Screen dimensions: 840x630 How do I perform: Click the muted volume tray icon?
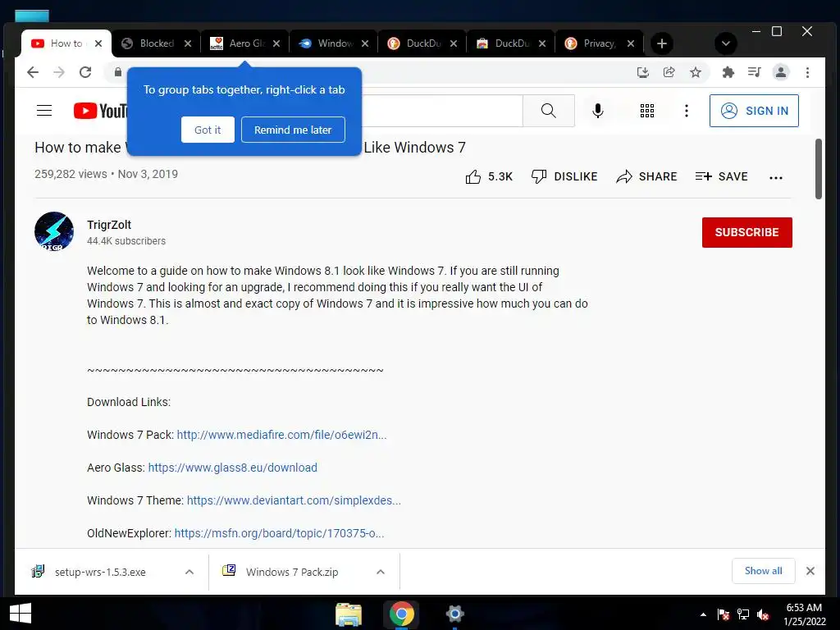point(763,614)
